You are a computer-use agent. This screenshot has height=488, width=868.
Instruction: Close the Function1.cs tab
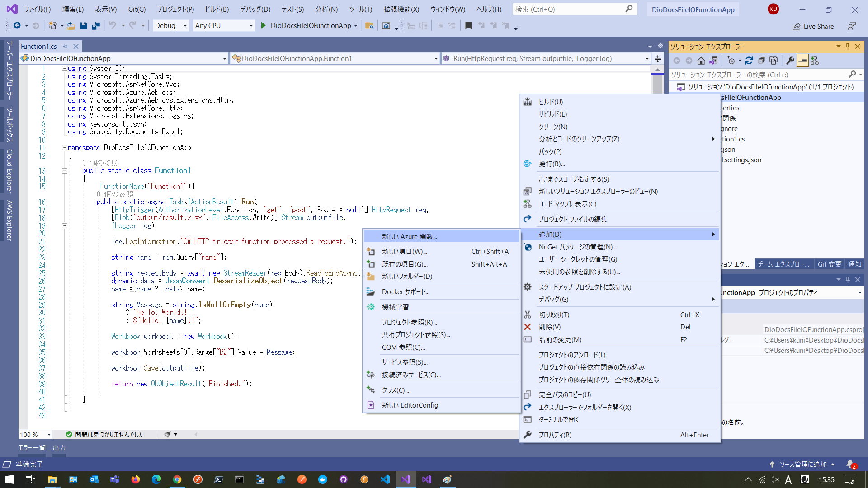(x=76, y=47)
